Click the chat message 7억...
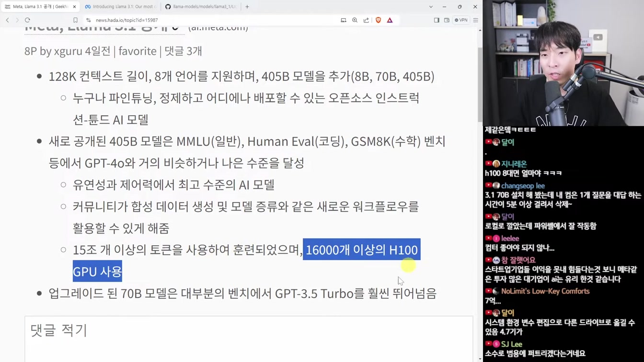Screen dimensions: 644x362 tap(493, 301)
